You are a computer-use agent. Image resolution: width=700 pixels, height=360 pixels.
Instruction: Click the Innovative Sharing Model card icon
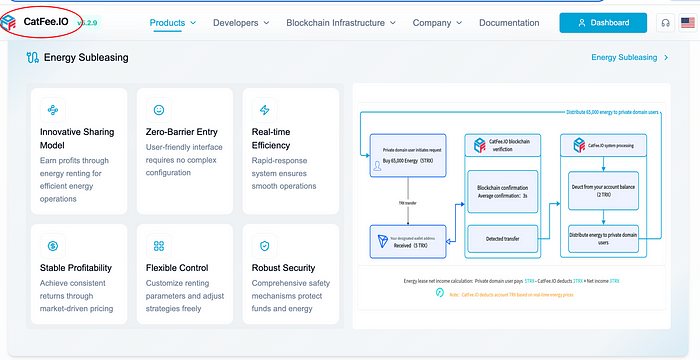click(x=53, y=110)
